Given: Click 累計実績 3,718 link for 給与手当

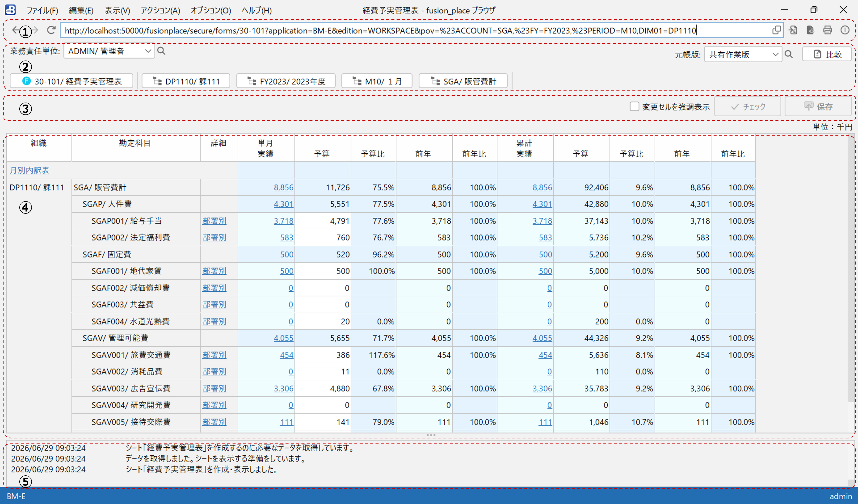Looking at the screenshot, I should coord(542,221).
